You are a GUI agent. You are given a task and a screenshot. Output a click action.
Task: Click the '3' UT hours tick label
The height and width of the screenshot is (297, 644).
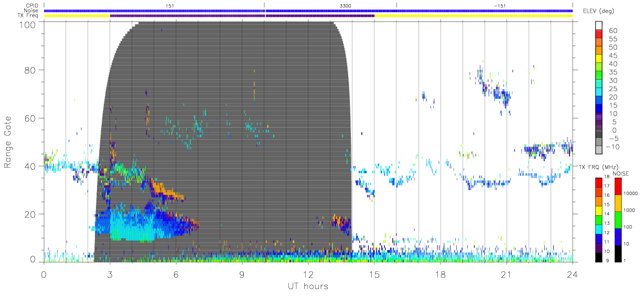point(110,273)
